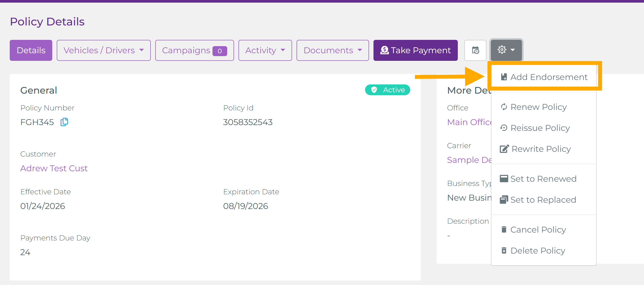This screenshot has width=644, height=285.
Task: Switch to the Details tab
Action: click(x=31, y=50)
